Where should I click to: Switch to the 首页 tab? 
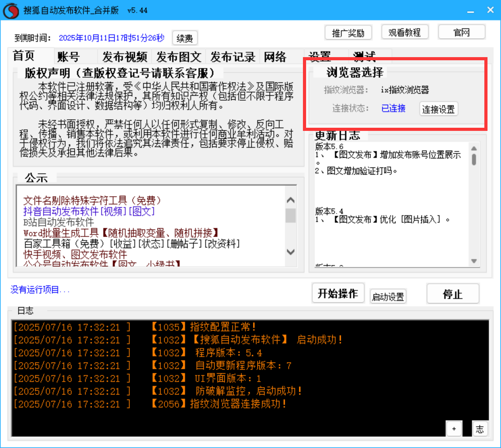point(31,56)
